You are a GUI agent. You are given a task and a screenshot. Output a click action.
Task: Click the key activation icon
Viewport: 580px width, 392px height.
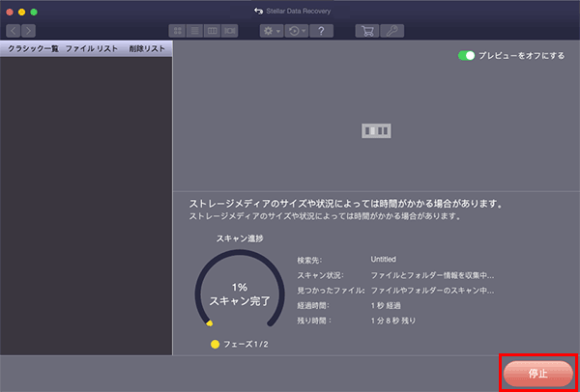(392, 31)
